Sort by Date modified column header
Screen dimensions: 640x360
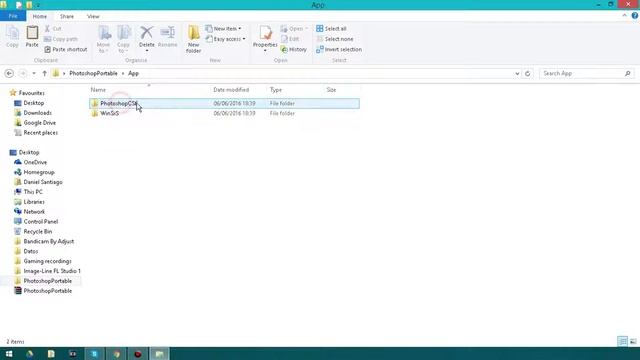pyautogui.click(x=231, y=90)
